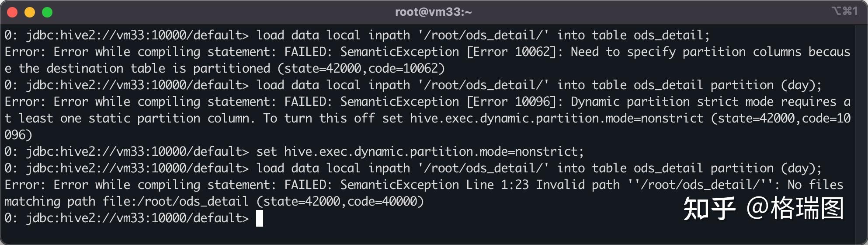This screenshot has width=868, height=245.
Task: Click the "Invalid path" error text
Action: (578, 185)
